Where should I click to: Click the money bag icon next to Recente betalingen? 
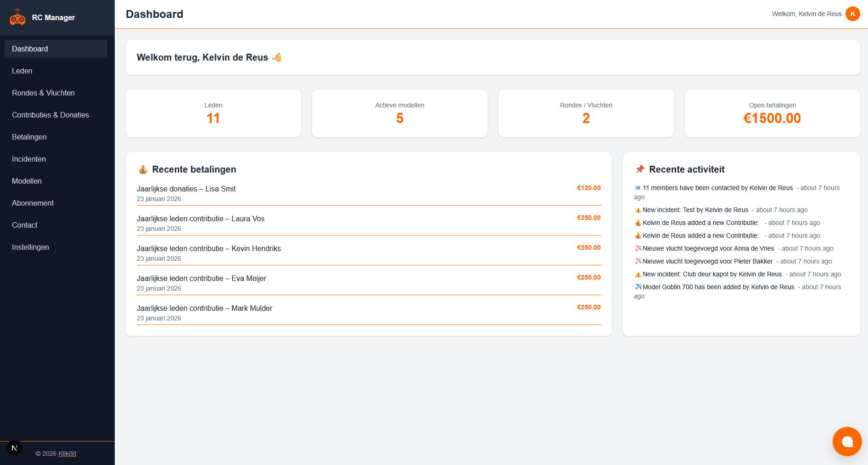(143, 169)
